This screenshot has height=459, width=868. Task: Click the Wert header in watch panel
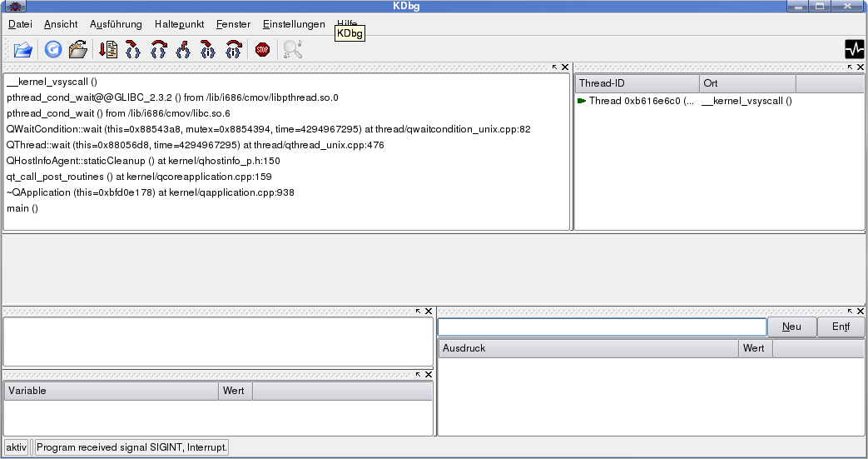[x=756, y=348]
